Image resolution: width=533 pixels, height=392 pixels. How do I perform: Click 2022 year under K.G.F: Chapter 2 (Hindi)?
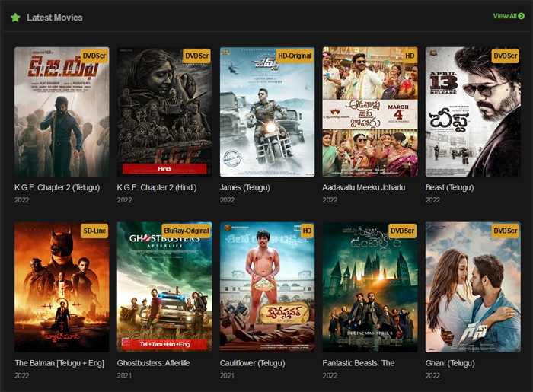coord(124,200)
